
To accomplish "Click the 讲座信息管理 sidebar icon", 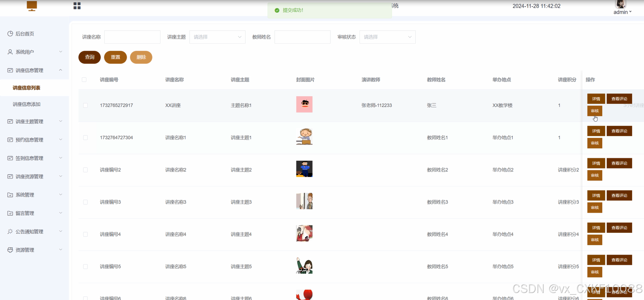I will [10, 70].
